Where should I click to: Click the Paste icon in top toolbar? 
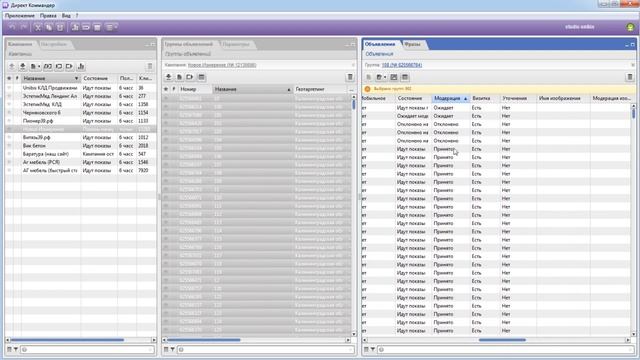pos(60,27)
